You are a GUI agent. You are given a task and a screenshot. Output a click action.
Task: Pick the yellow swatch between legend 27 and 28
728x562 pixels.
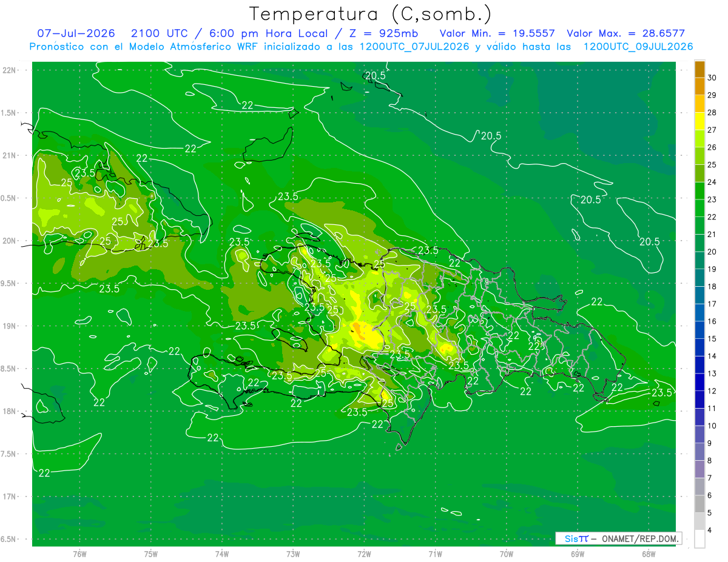tap(699, 121)
